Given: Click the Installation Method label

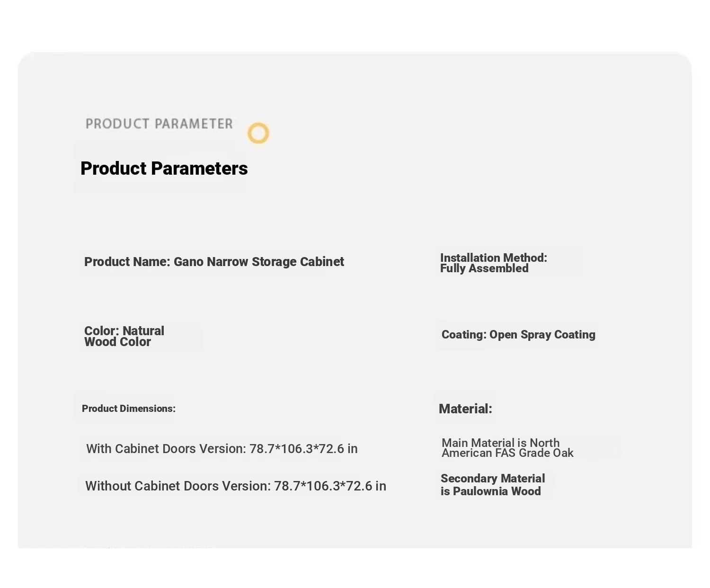Looking at the screenshot, I should tap(493, 258).
